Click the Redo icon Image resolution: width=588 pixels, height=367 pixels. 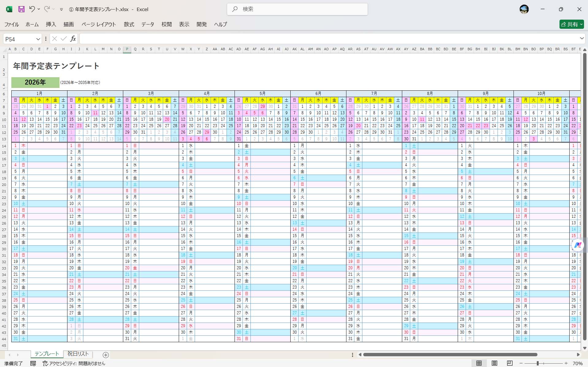(x=46, y=9)
